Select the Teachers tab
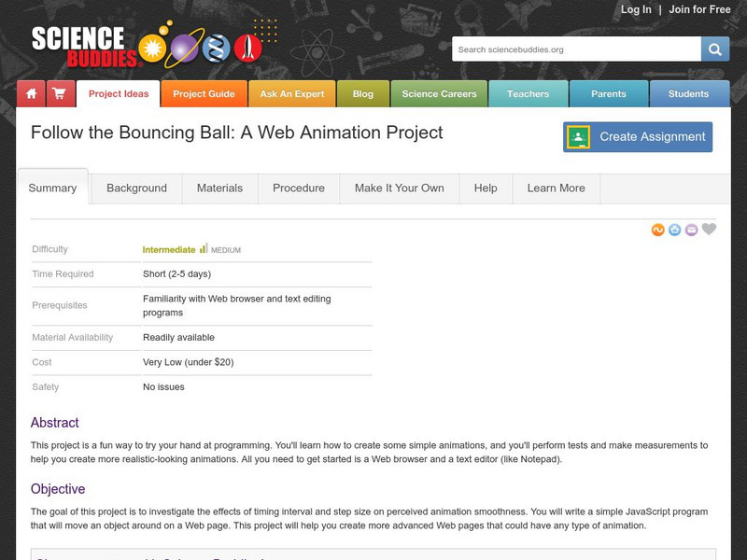This screenshot has width=747, height=560. [529, 94]
